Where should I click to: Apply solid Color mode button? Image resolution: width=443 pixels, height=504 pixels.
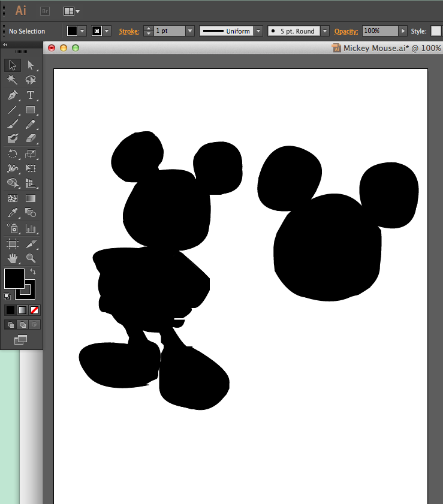(10, 310)
